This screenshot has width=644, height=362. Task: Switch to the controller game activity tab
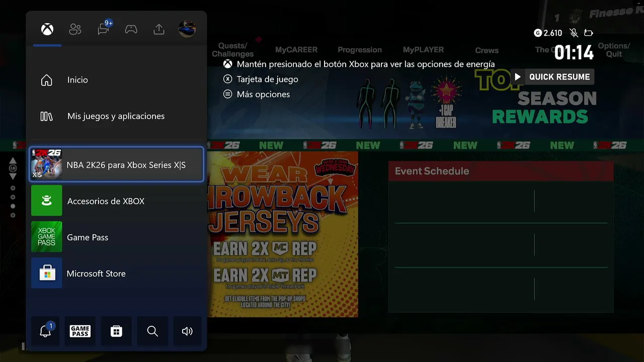tap(131, 30)
